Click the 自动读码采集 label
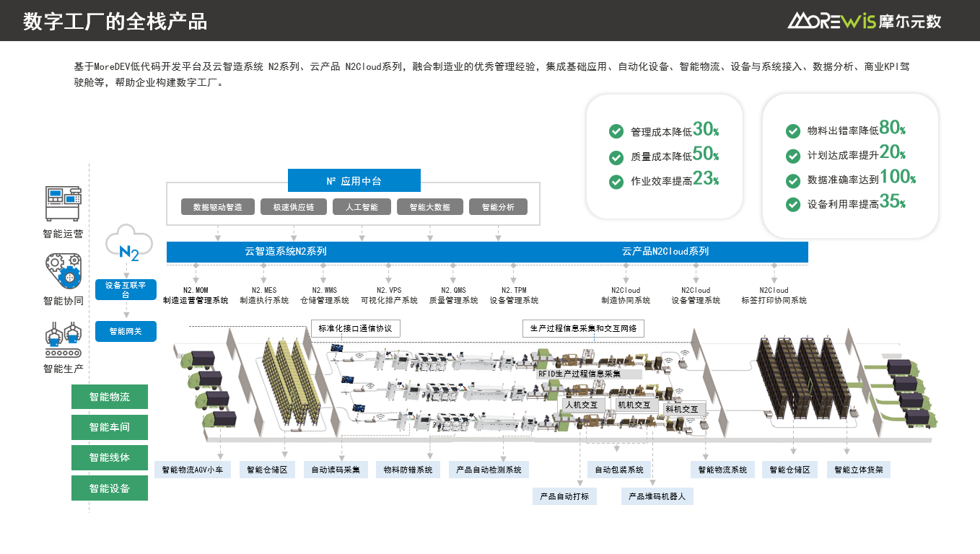The height and width of the screenshot is (554, 980). [x=336, y=470]
